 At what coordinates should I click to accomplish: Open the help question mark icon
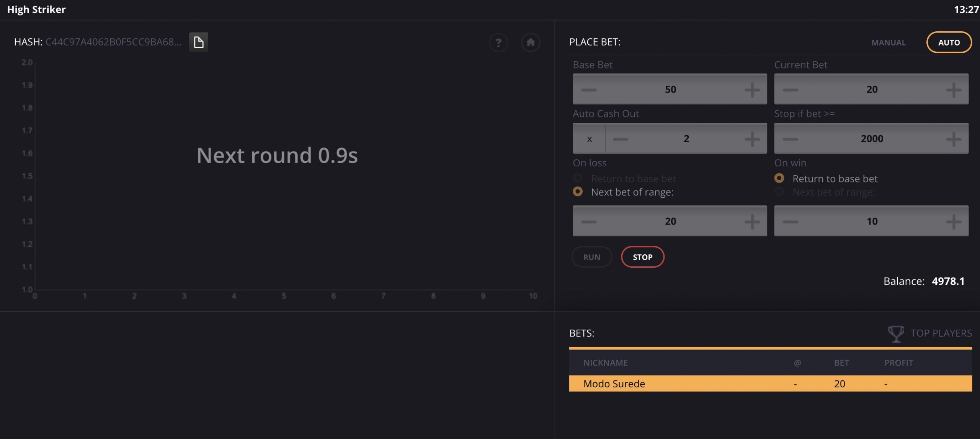(498, 42)
